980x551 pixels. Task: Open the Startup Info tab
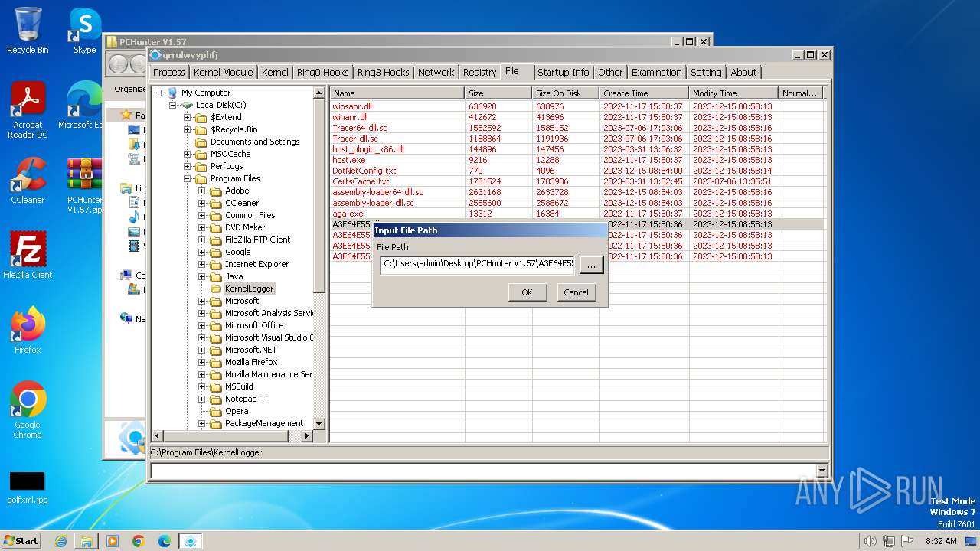[563, 72]
